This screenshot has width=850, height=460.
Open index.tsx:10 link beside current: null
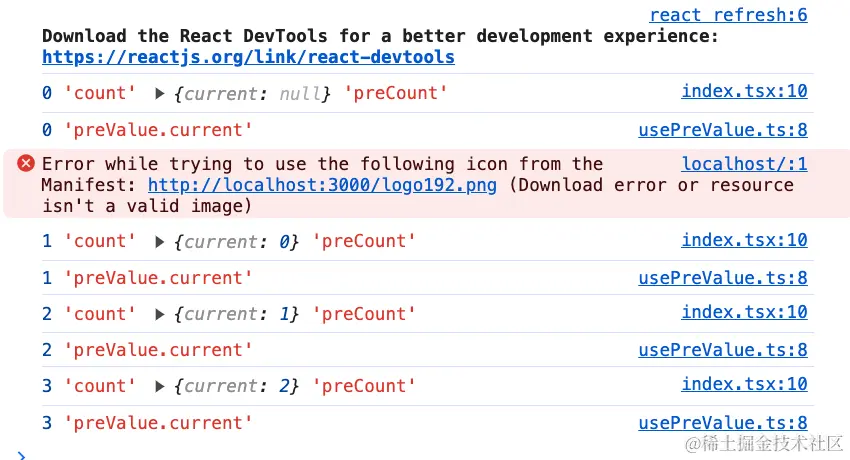(x=744, y=92)
